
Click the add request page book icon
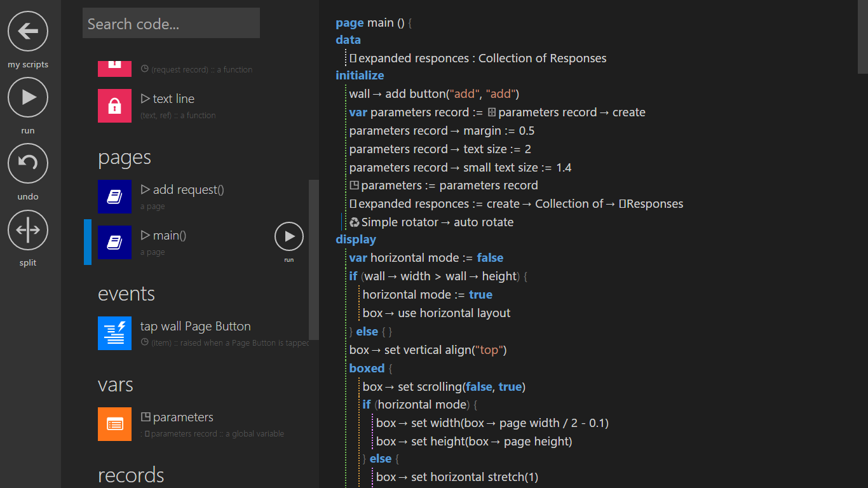pyautogui.click(x=114, y=196)
